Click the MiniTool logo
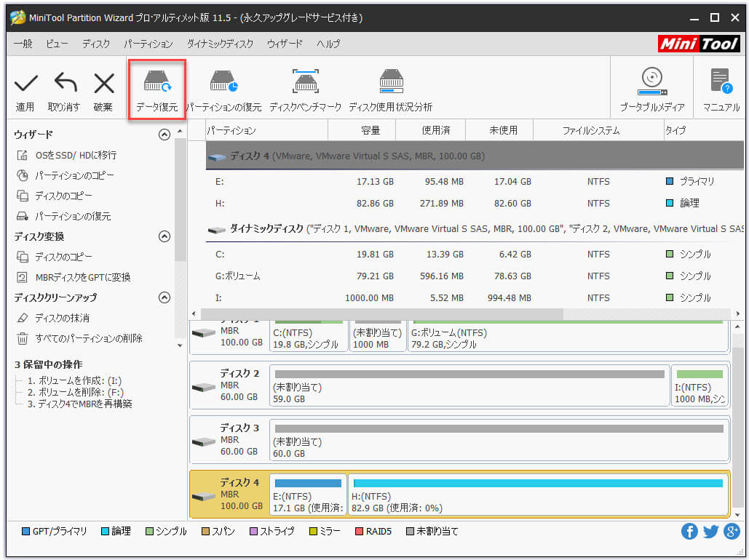 click(699, 44)
